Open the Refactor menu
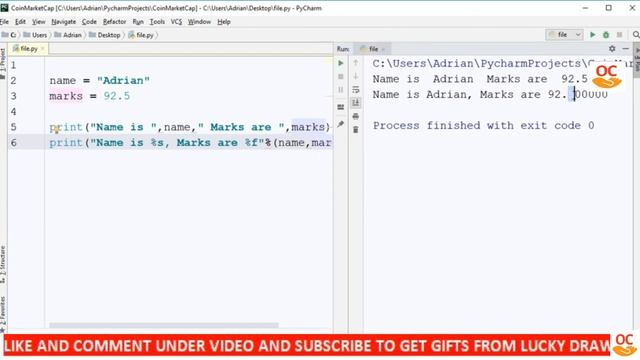Viewport: 640px width, 360px height. [114, 22]
